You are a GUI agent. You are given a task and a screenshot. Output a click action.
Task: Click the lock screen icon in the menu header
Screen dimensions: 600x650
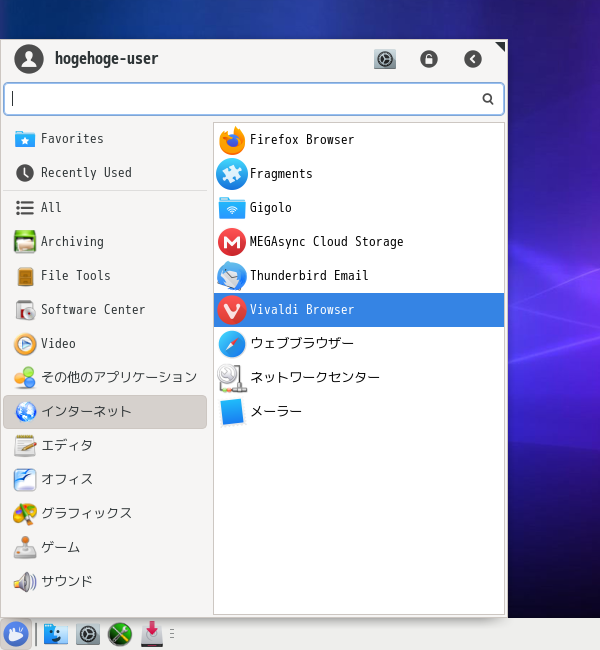(x=429, y=59)
